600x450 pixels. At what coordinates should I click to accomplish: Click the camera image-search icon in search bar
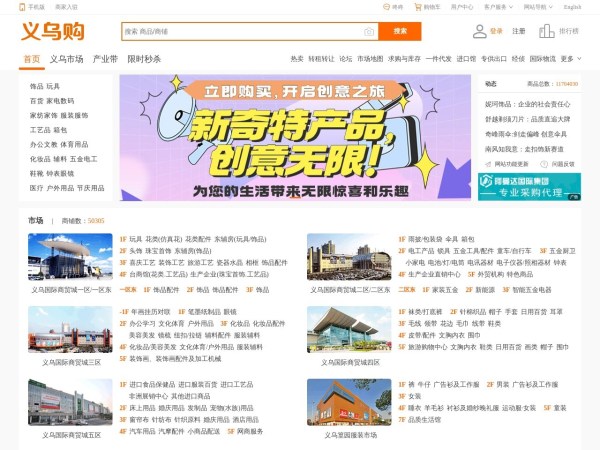point(369,32)
